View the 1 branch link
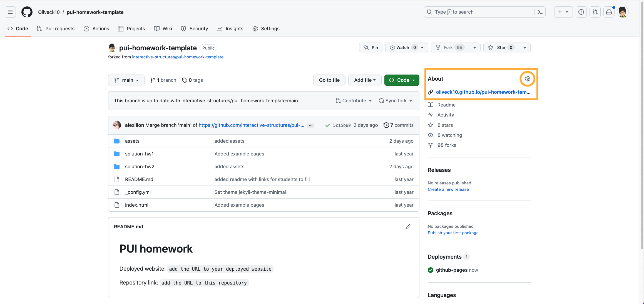644x304 pixels. coord(163,80)
